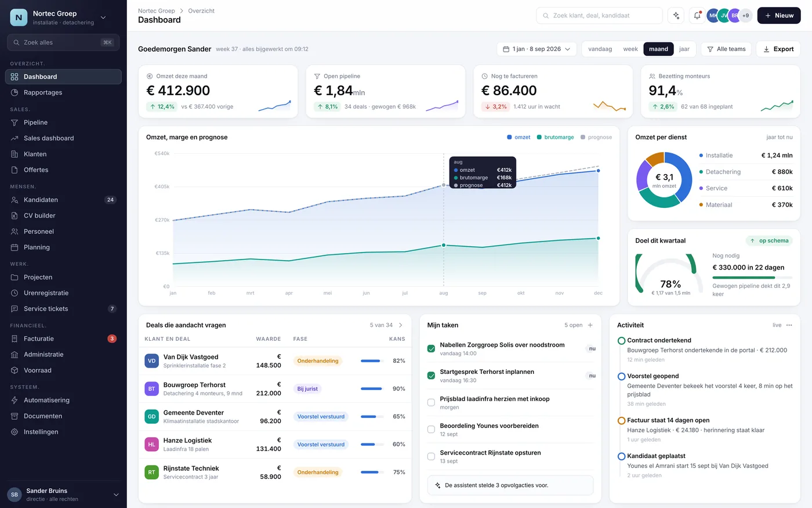Click the Nieuw button
This screenshot has width=812, height=508.
(779, 16)
